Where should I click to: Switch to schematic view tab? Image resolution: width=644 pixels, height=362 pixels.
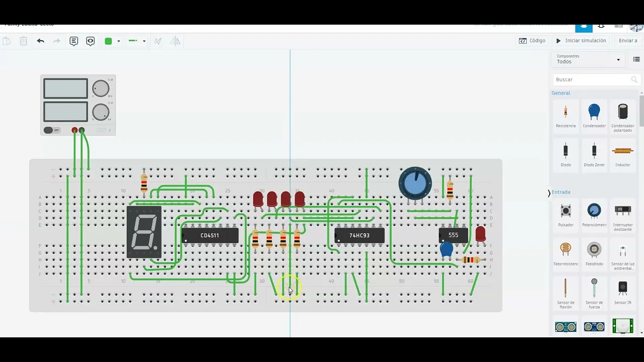pyautogui.click(x=601, y=26)
